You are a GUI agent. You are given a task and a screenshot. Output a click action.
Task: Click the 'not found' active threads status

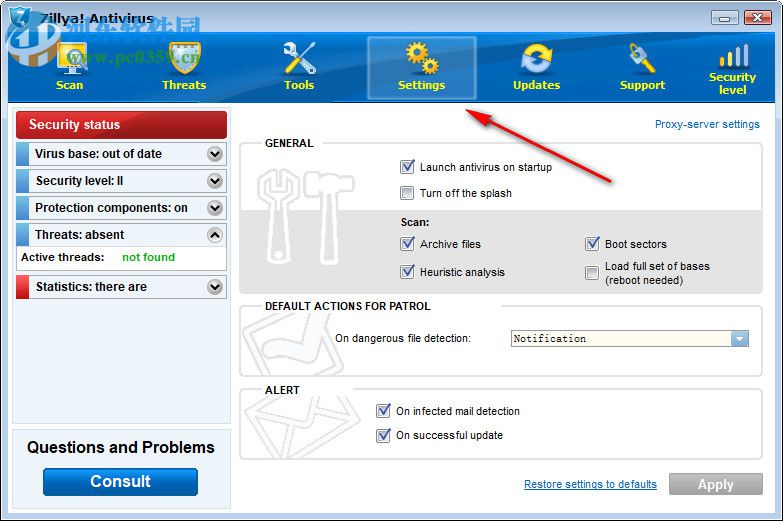point(149,257)
